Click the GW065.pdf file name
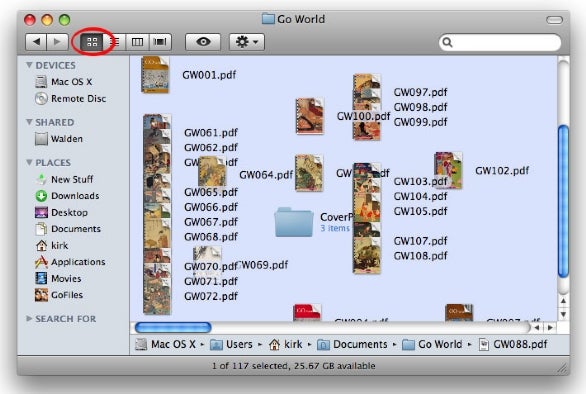The height and width of the screenshot is (394, 586). (x=211, y=192)
